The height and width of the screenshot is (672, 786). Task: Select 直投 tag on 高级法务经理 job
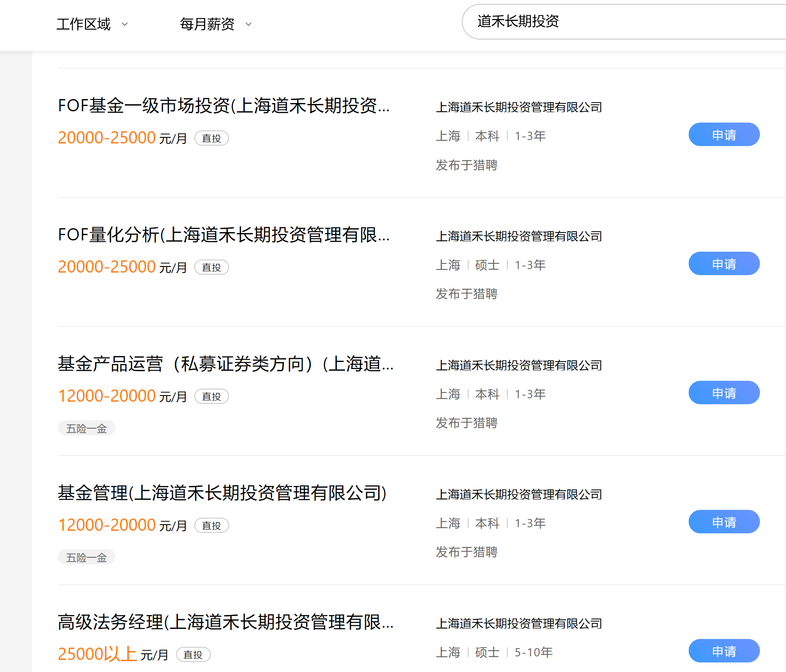[193, 655]
